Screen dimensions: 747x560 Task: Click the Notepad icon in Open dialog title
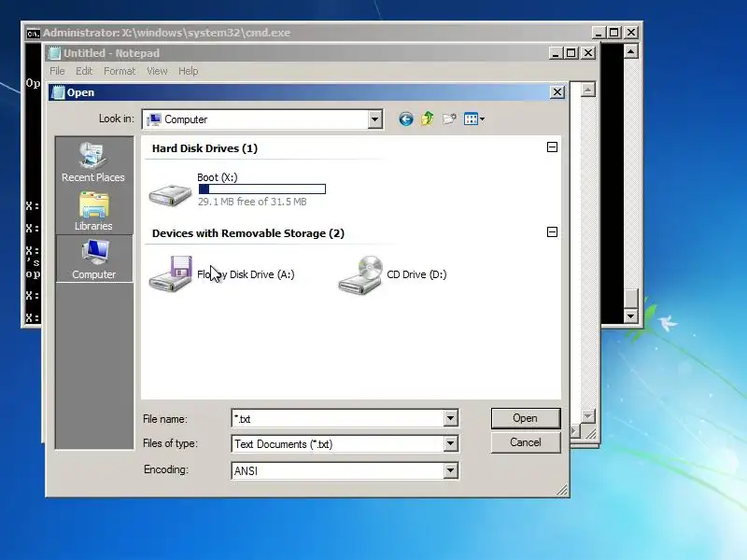(x=58, y=92)
